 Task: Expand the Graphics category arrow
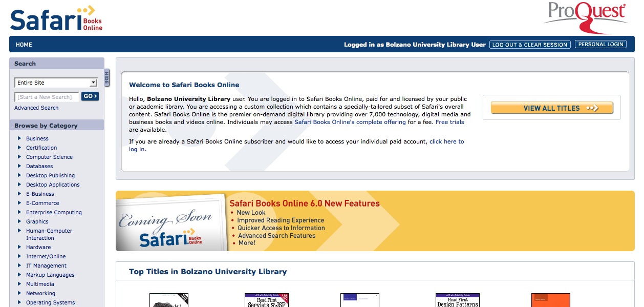point(19,221)
